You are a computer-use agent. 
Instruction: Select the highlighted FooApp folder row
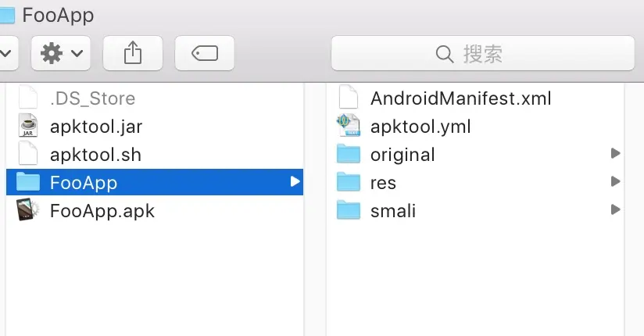point(155,182)
